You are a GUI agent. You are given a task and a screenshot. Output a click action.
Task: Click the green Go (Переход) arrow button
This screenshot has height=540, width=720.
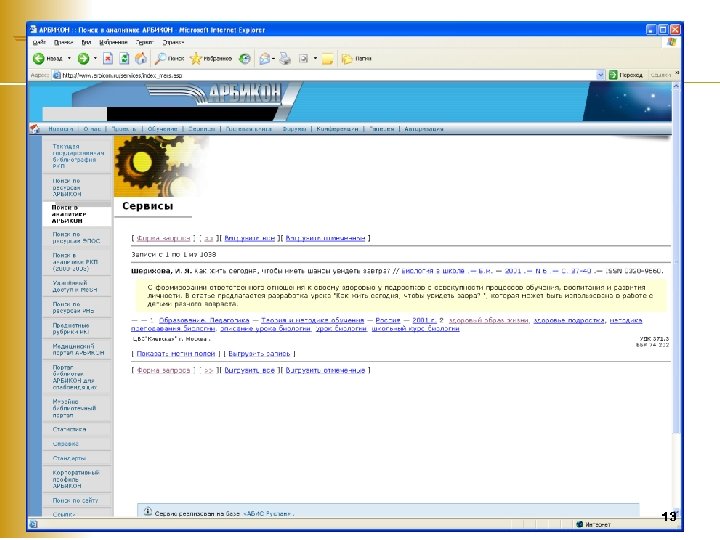click(x=625, y=74)
